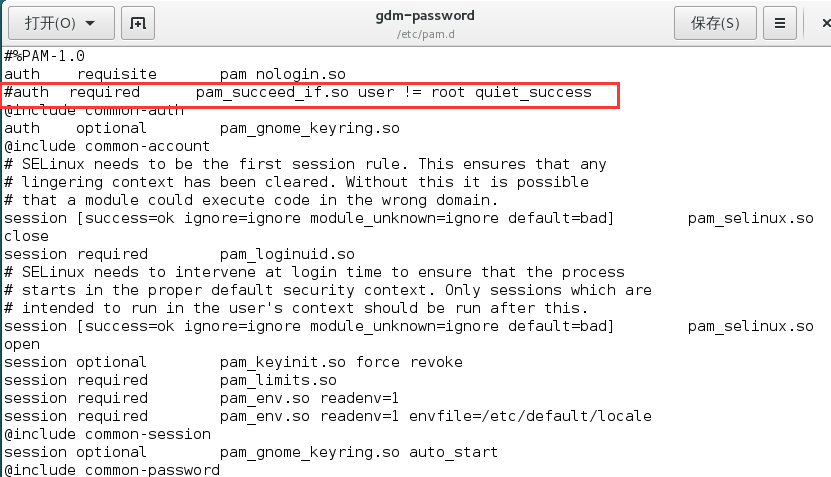Click on pam_limits.so line

point(171,381)
